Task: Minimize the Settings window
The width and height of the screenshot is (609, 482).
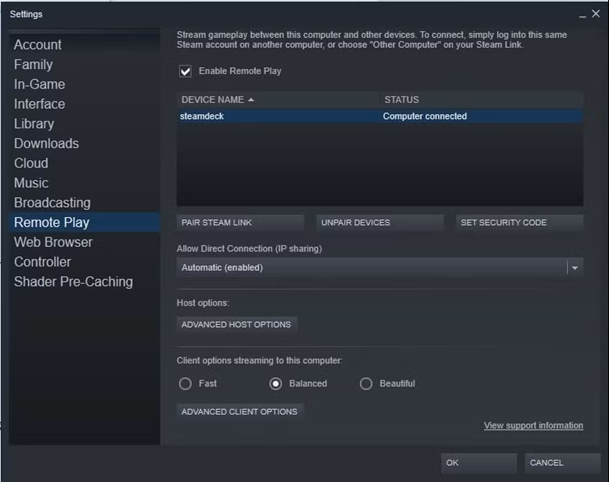Action: tap(582, 16)
